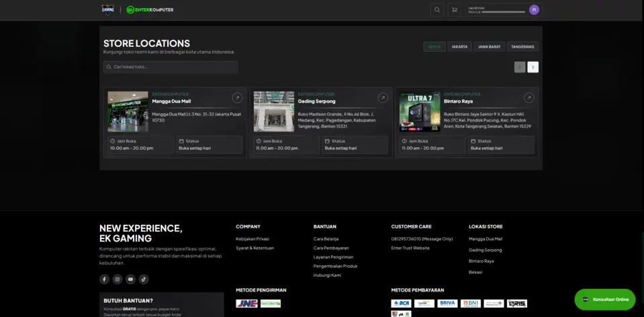Open the purple user avatar
This screenshot has width=644, height=317.
[534, 10]
